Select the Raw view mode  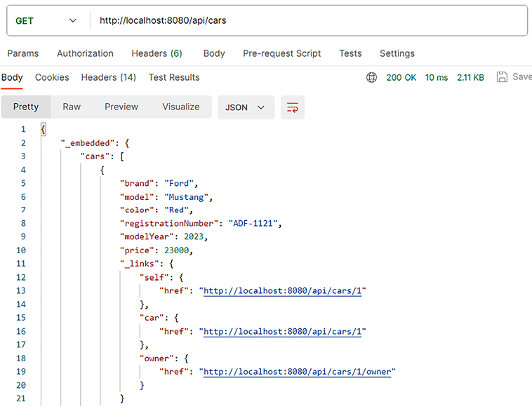tap(72, 107)
